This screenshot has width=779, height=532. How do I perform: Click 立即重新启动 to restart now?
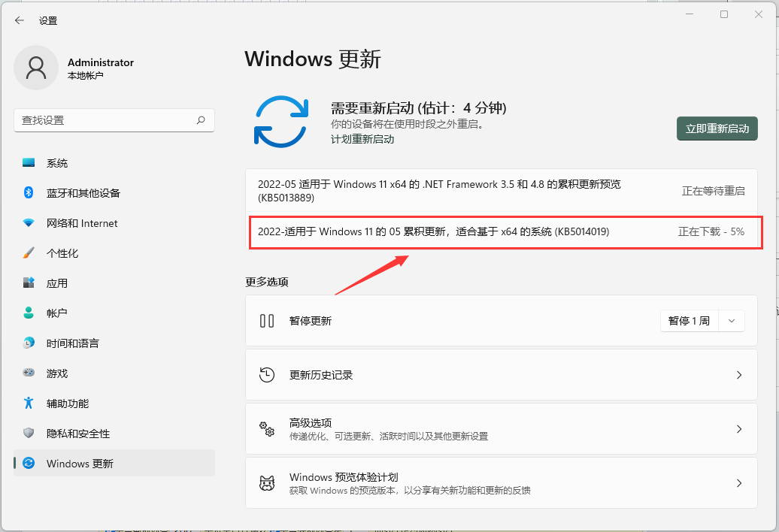pos(717,128)
